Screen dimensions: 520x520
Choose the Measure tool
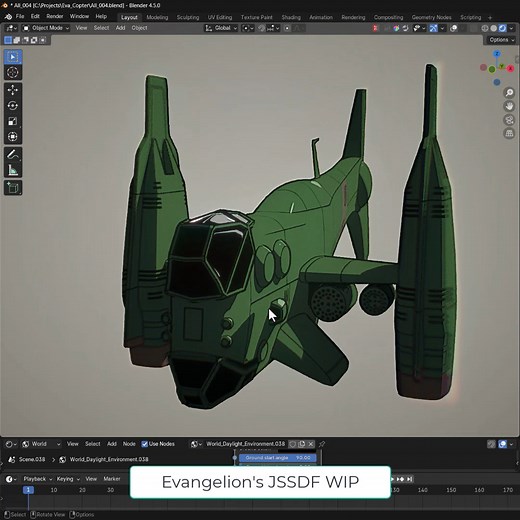coord(13,170)
